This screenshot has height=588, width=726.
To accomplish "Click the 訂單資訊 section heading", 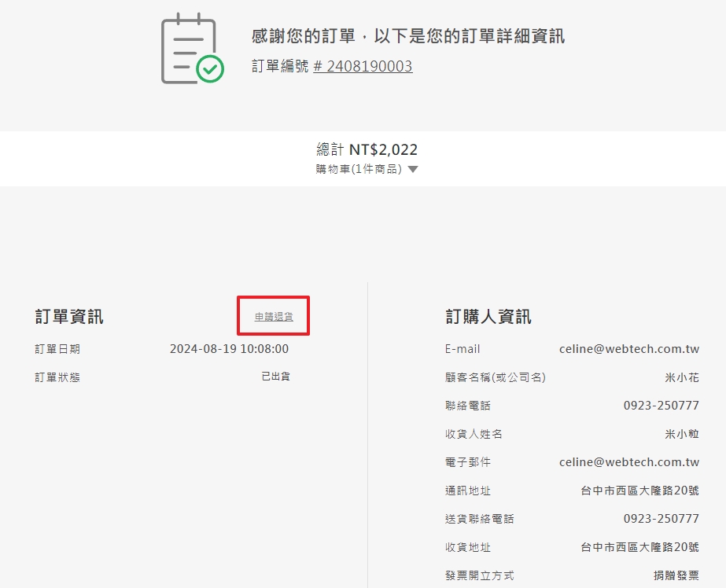I will tap(69, 316).
